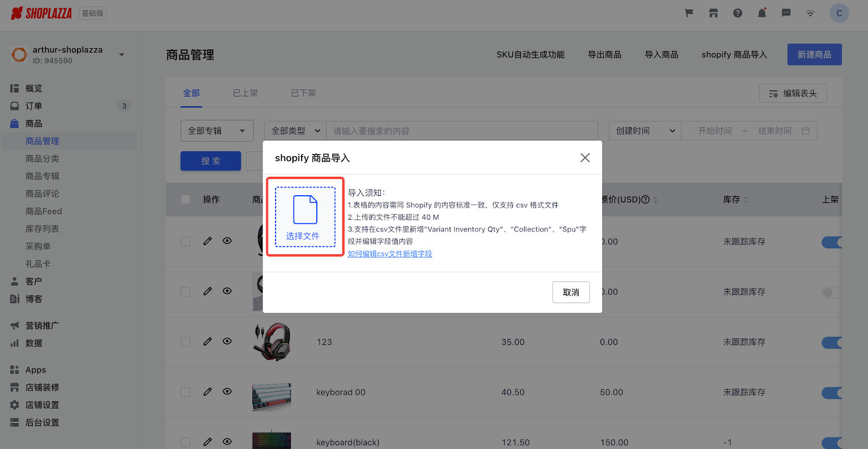Image resolution: width=868 pixels, height=449 pixels.
Task: Open the notifications bell icon
Action: click(762, 13)
